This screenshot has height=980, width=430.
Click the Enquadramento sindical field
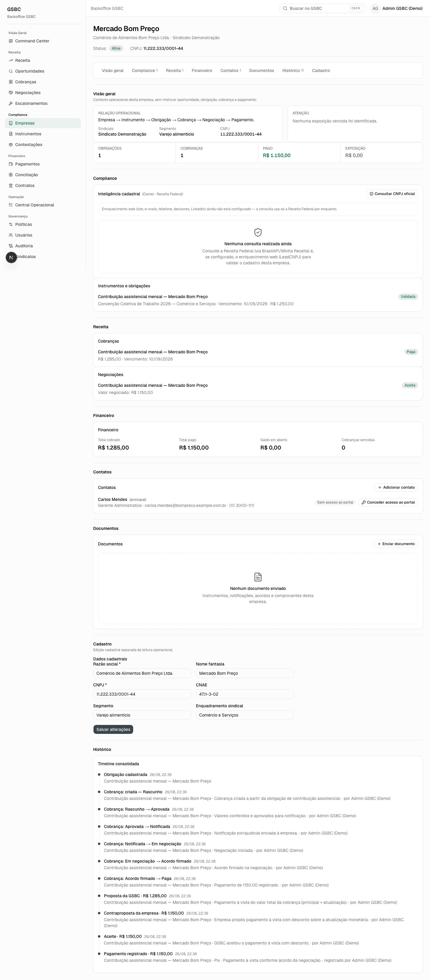pos(245,715)
